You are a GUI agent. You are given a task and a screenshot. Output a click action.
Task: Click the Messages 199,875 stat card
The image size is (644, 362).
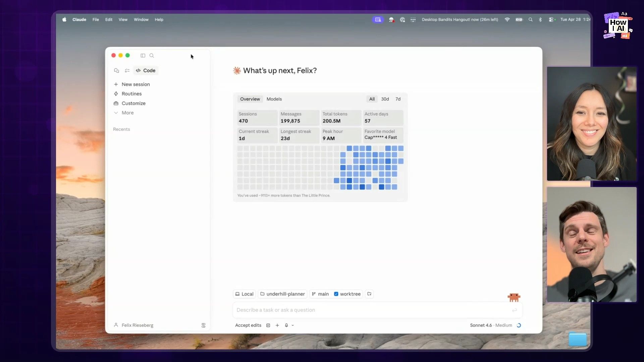pos(299,118)
